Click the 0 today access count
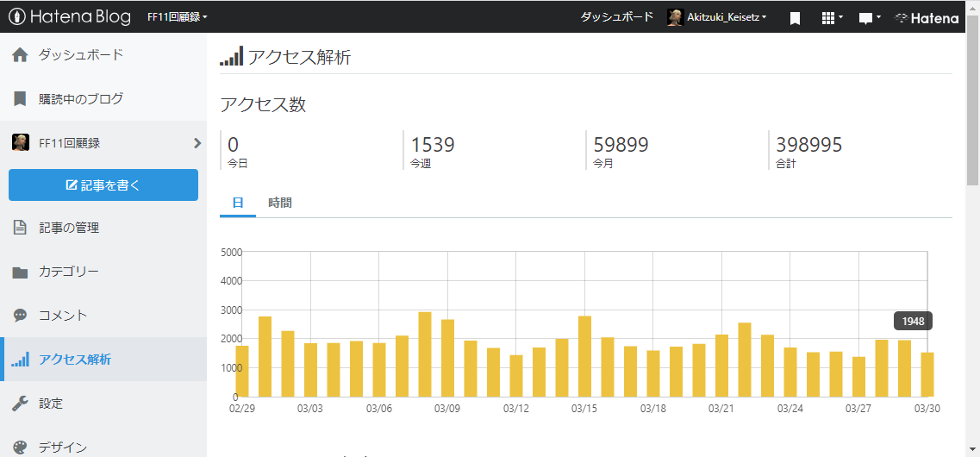The width and height of the screenshot is (980, 457). [233, 145]
